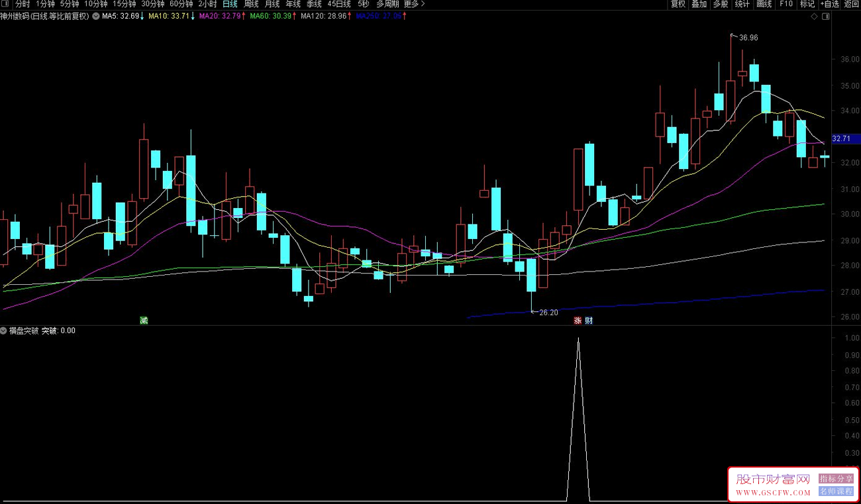Switch to 季线 quarterly chart

coord(314,4)
